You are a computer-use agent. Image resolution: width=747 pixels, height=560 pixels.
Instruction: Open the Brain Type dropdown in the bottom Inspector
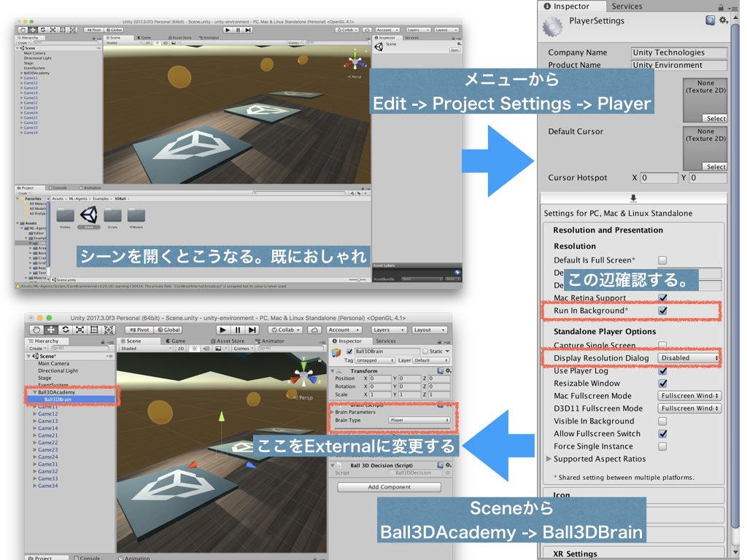tap(419, 420)
